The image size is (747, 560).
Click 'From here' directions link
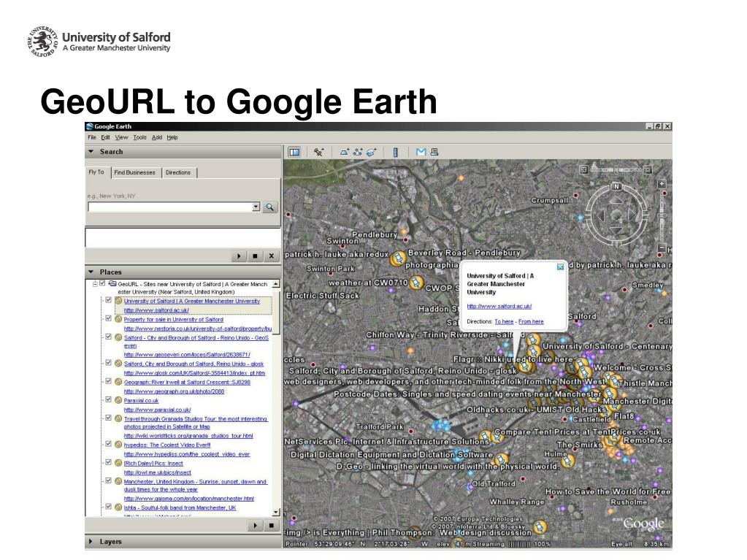(531, 322)
